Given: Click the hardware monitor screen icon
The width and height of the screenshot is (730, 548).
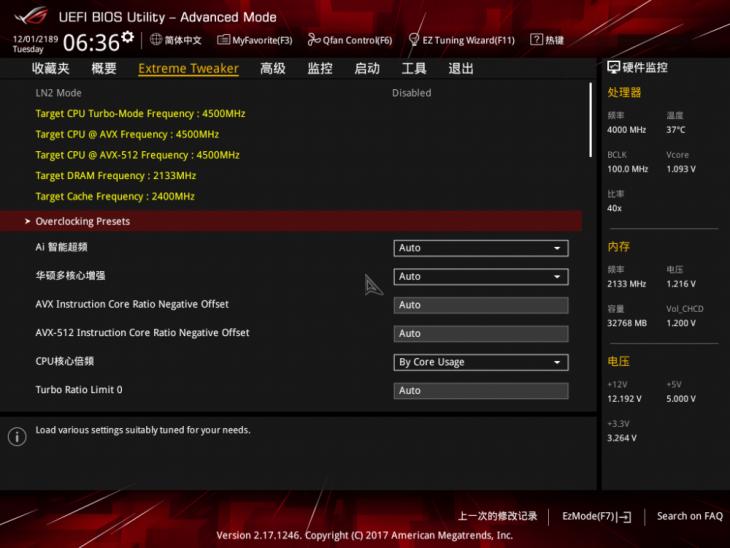Looking at the screenshot, I should [613, 68].
